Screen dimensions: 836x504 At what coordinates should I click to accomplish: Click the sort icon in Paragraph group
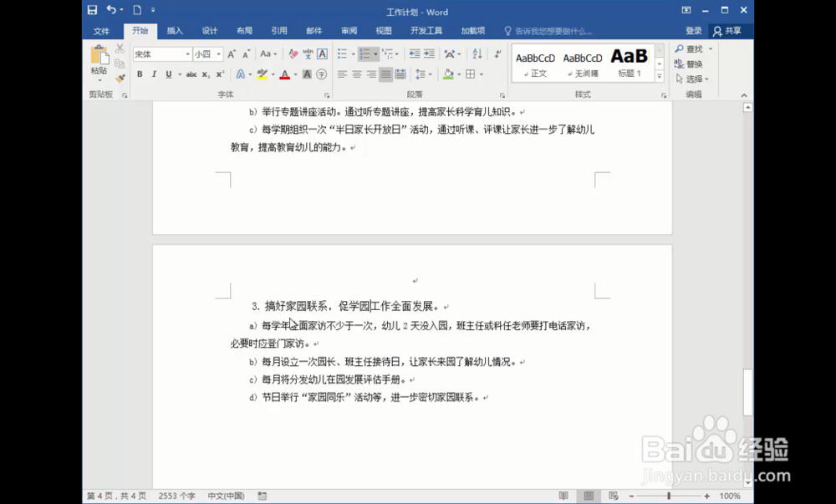tap(477, 53)
